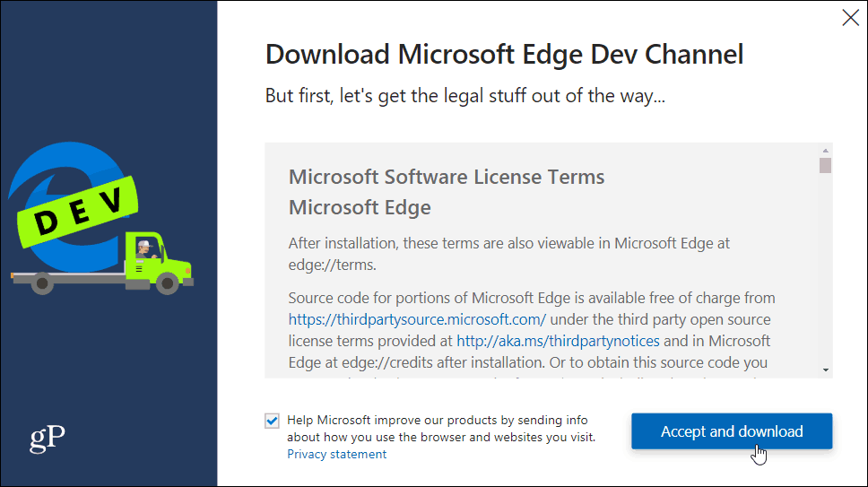The height and width of the screenshot is (487, 868).
Task: Click the truck's rear wheel
Action: tap(42, 284)
